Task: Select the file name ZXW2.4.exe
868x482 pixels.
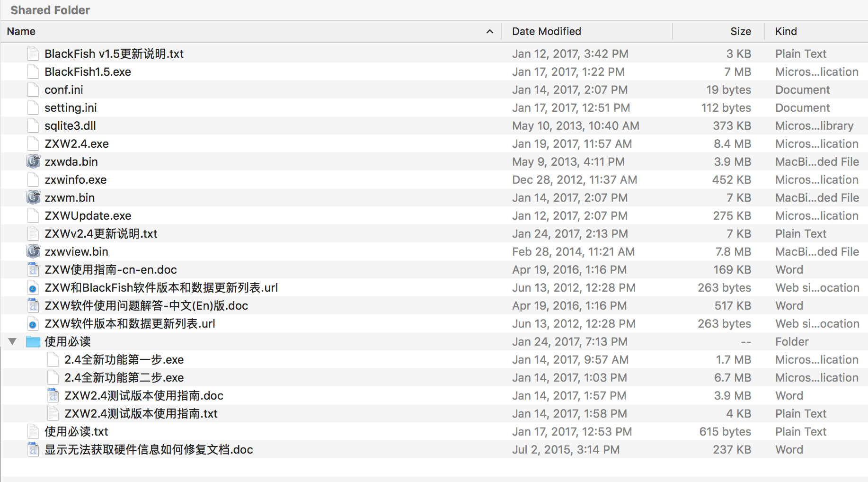Action: coord(77,143)
